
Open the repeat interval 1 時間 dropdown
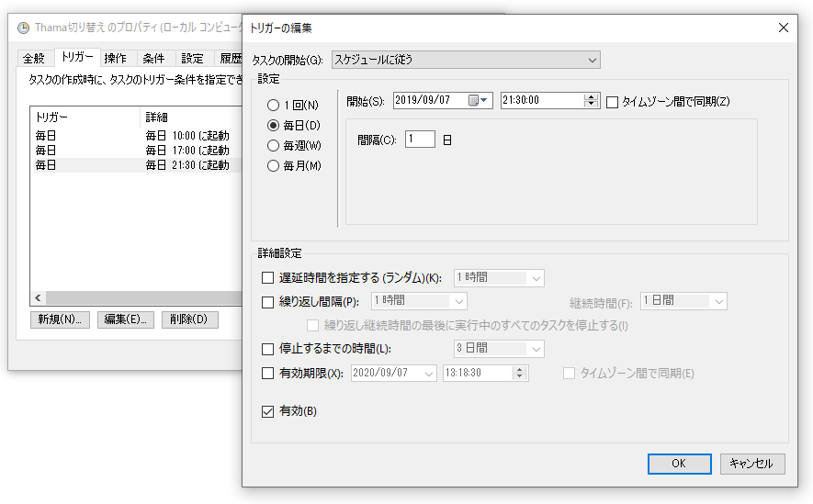coord(419,301)
